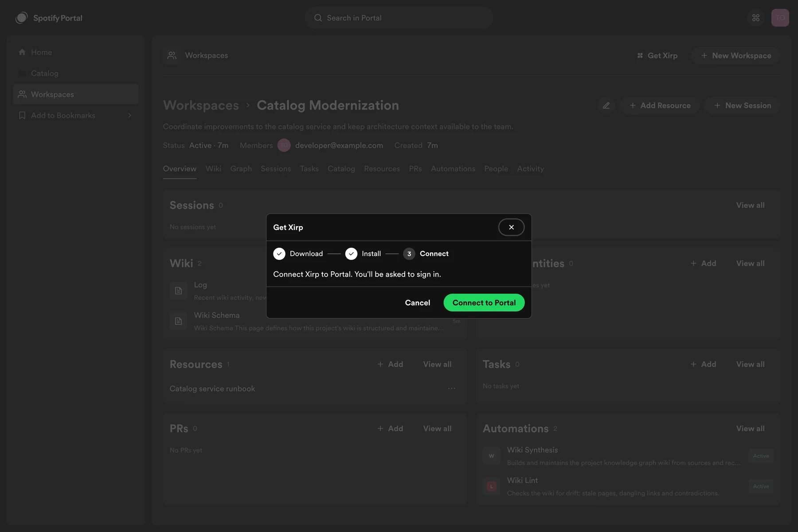Image resolution: width=798 pixels, height=532 pixels.
Task: Click the step 3 Connect number badge
Action: point(409,254)
